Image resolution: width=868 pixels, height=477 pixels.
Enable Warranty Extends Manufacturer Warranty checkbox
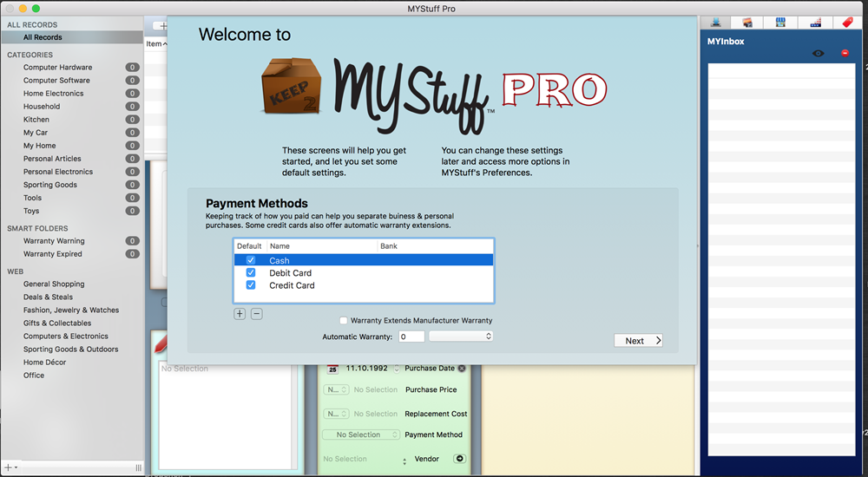(344, 320)
